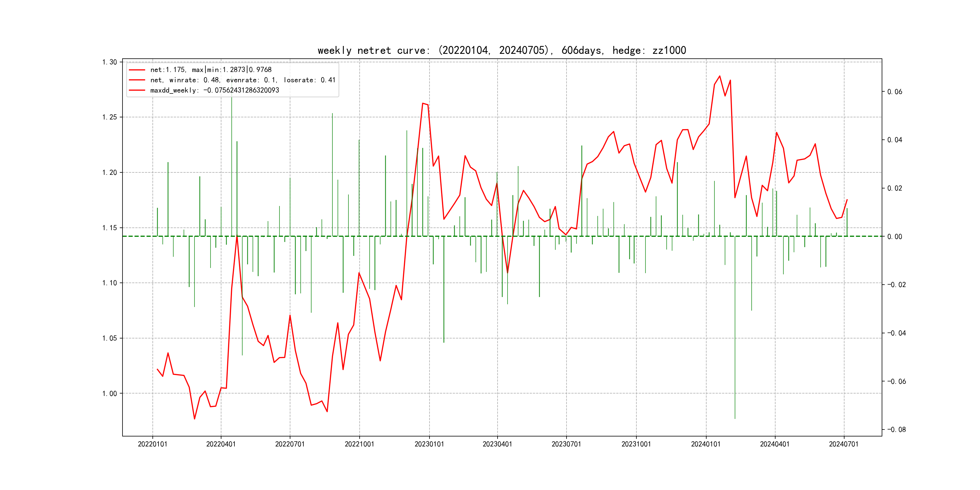This screenshot has width=980, height=490.
Task: Click the 20240701 x-axis date label
Action: pos(844,444)
